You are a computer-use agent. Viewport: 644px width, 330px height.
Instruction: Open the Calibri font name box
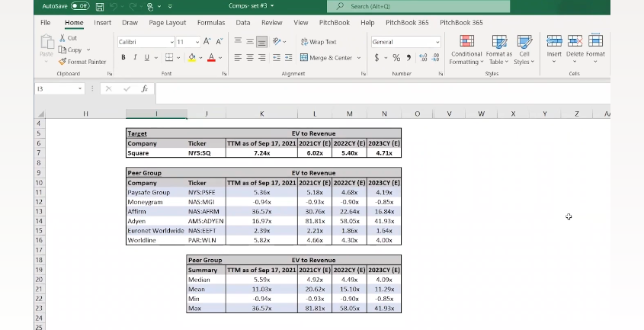tap(146, 42)
